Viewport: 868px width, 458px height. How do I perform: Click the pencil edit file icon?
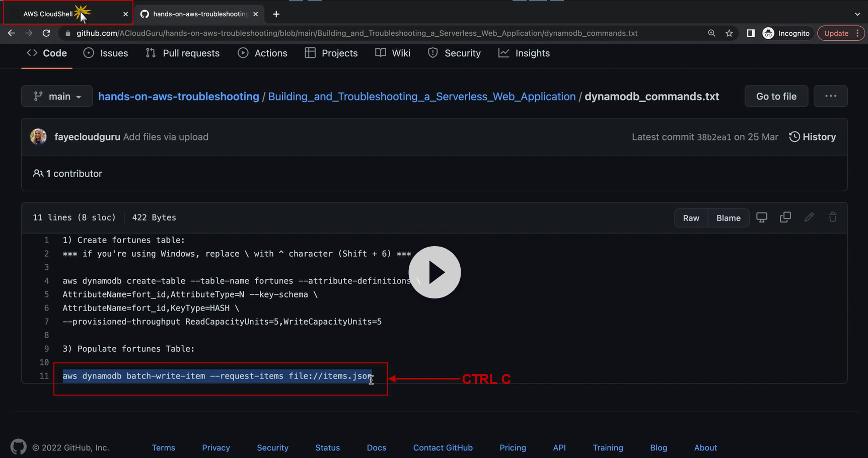click(x=809, y=217)
